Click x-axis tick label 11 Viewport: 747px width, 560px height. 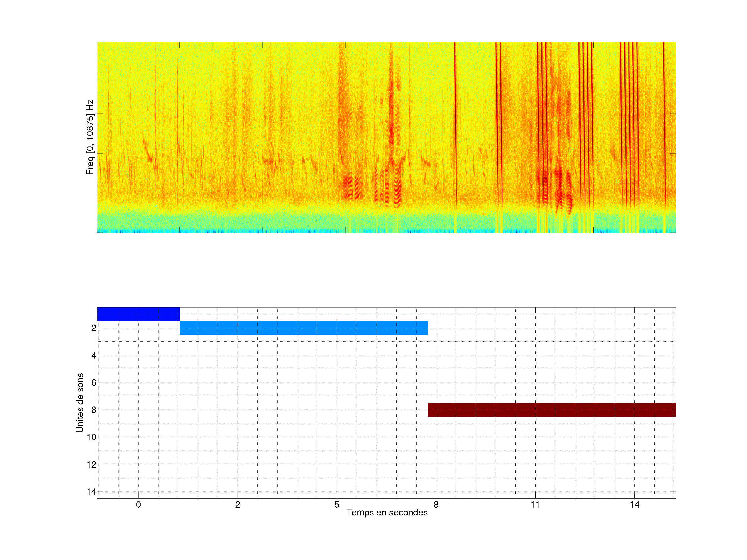(535, 505)
